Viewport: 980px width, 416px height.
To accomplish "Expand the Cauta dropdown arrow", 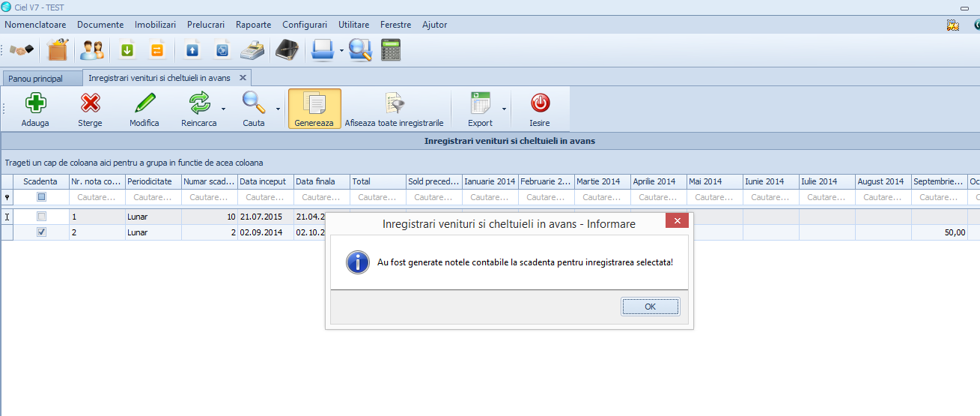I will [x=278, y=109].
